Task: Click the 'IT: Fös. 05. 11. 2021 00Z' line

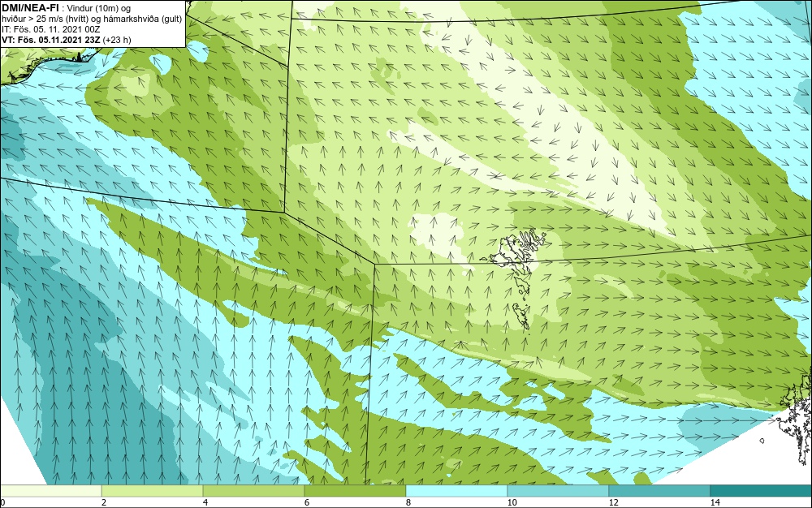Action: point(50,29)
